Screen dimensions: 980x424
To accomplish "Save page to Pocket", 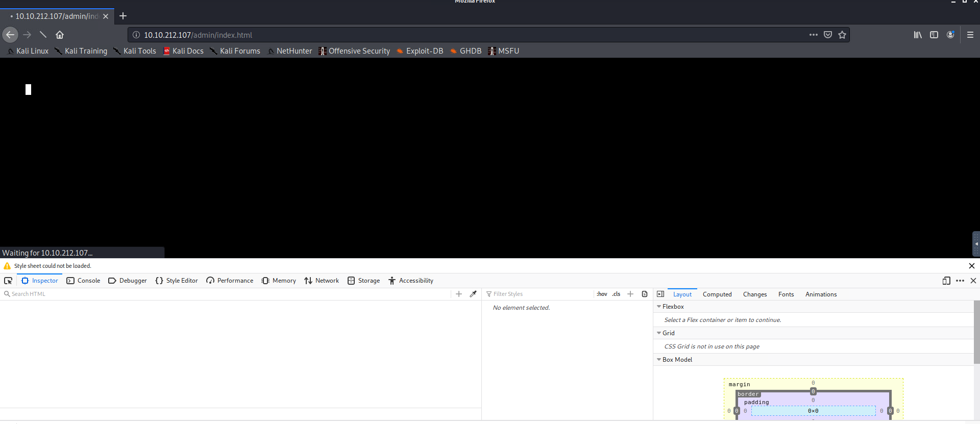I will click(828, 35).
